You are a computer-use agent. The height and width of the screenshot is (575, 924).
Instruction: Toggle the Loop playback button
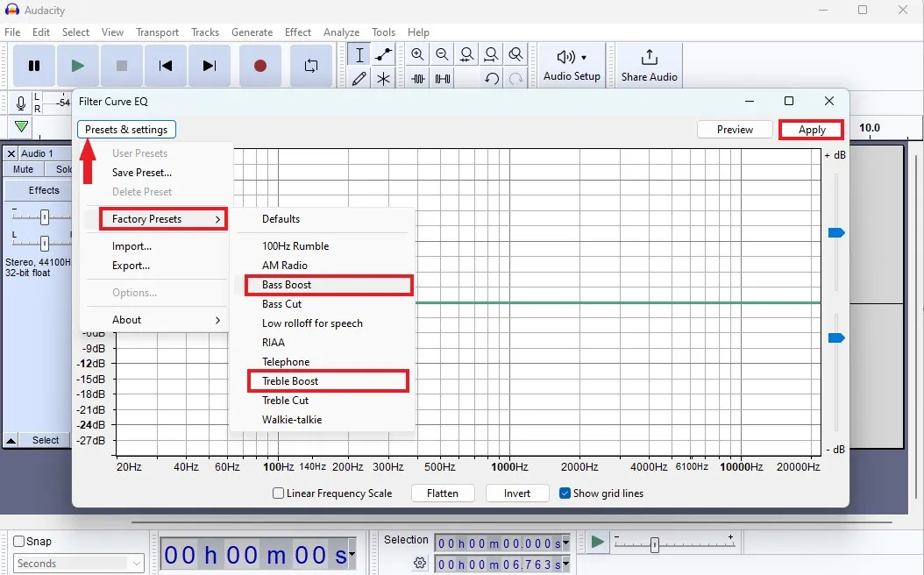310,66
